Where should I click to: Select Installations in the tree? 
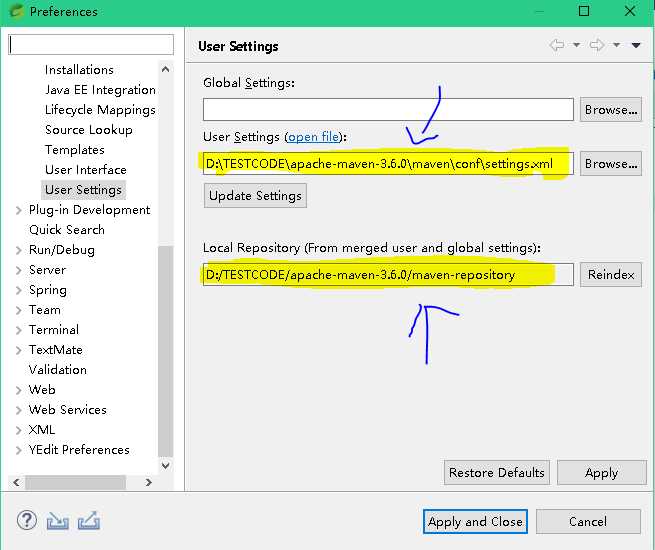tap(79, 70)
